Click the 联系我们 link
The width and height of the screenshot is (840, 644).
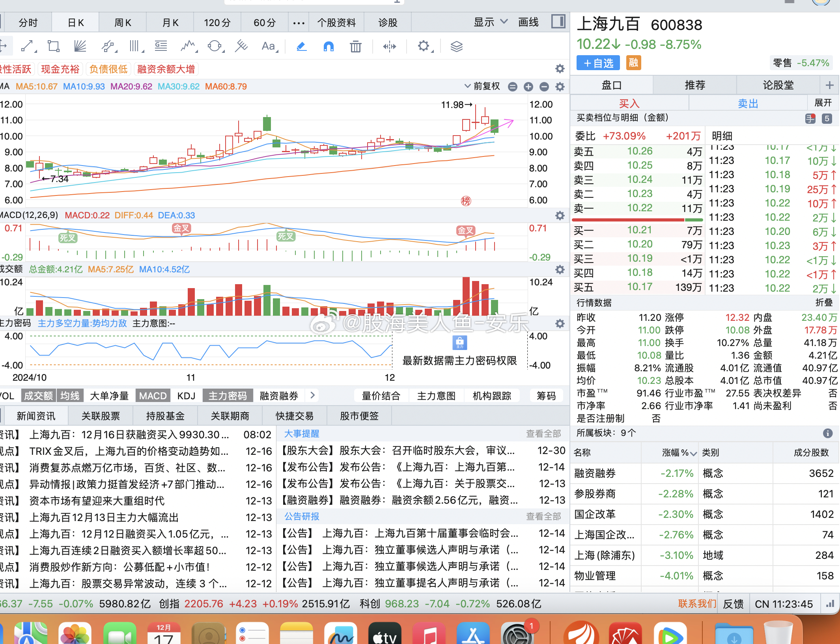(697, 603)
